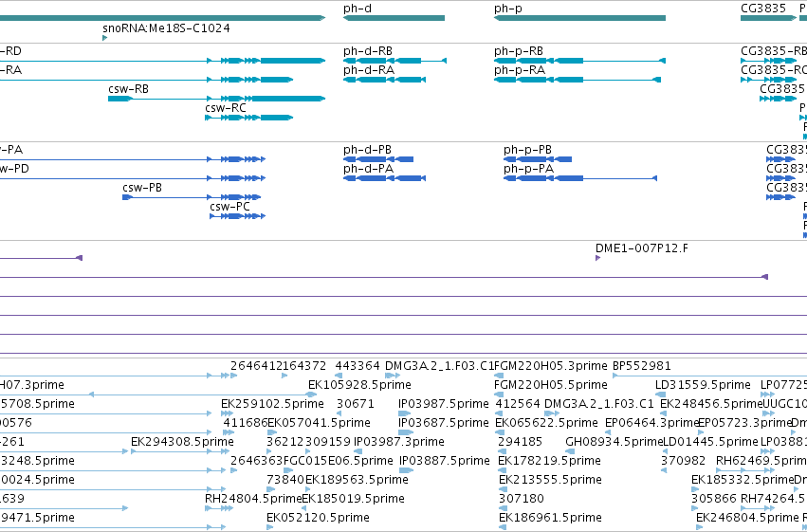This screenshot has width=807, height=532.
Task: Click the CG3835 gene label
Action: [x=763, y=9]
